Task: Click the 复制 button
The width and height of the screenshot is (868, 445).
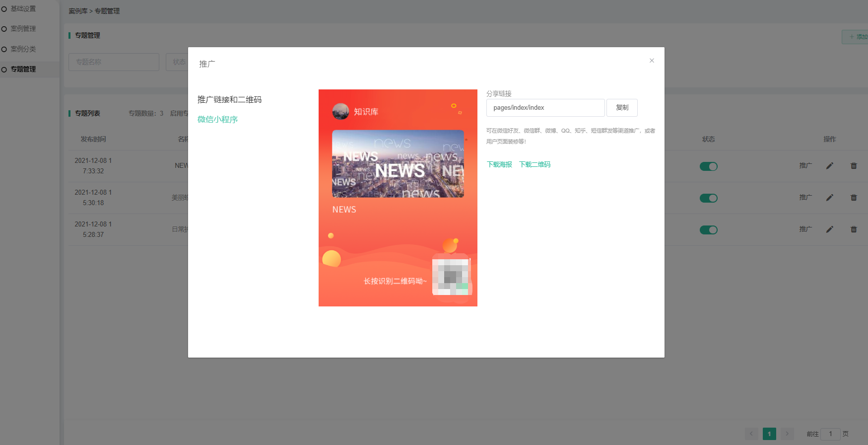Action: coord(622,108)
